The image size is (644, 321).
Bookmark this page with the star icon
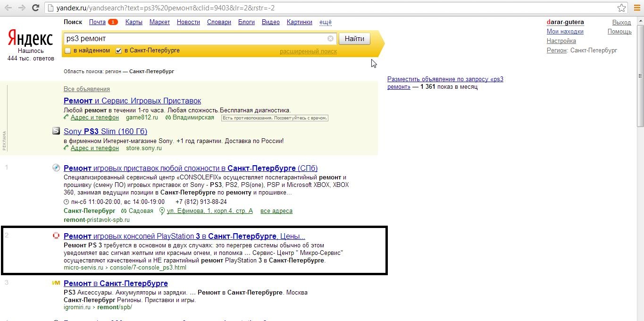coord(622,8)
